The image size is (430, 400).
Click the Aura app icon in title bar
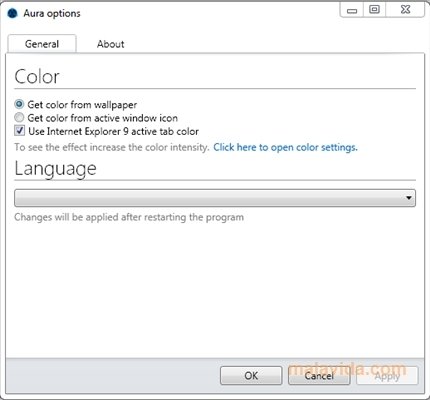pyautogui.click(x=12, y=13)
